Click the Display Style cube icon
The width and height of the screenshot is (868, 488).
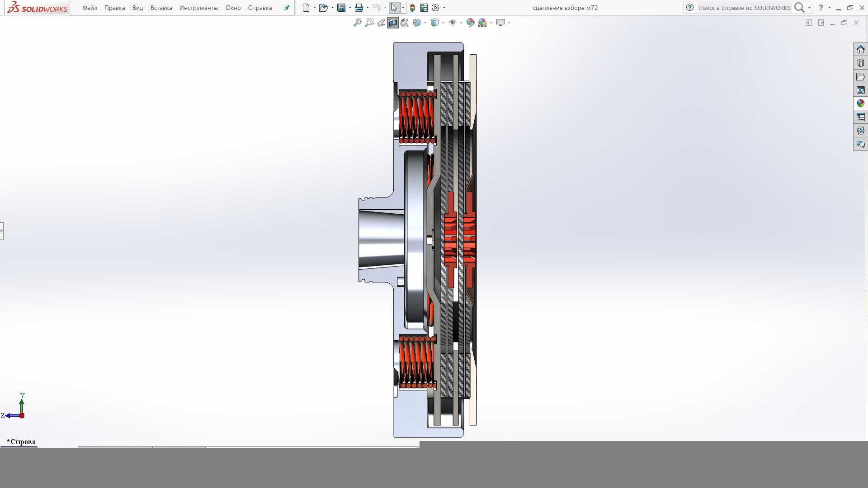pyautogui.click(x=434, y=23)
